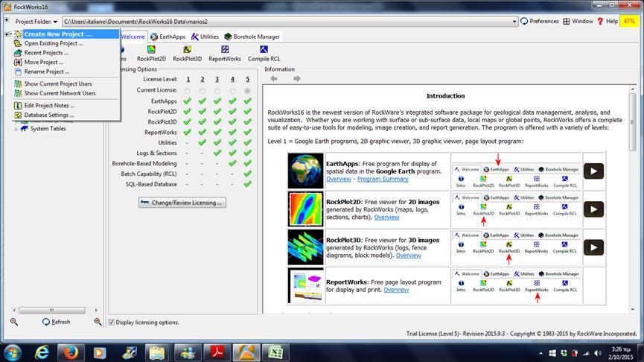The image size is (644, 362).
Task: Open the ReportWorks Overview link
Action: tap(396, 290)
